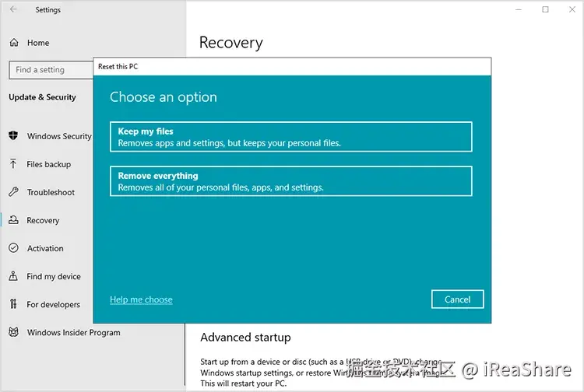Open Files backup settings page
584x392 pixels.
click(x=49, y=164)
